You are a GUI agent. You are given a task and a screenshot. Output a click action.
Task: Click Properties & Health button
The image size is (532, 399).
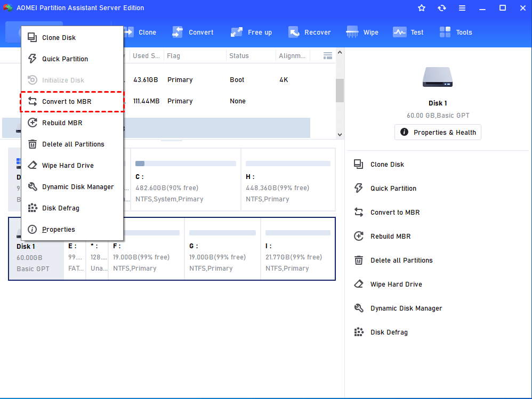pos(438,132)
